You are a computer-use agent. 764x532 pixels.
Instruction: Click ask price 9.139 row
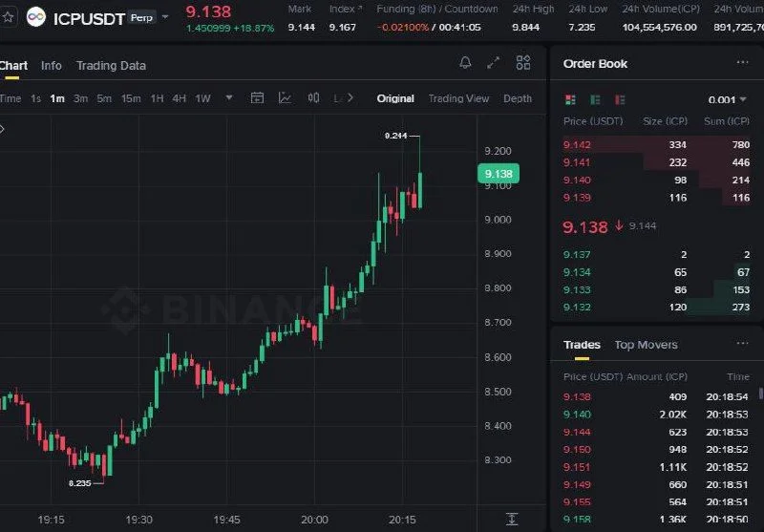coord(656,198)
